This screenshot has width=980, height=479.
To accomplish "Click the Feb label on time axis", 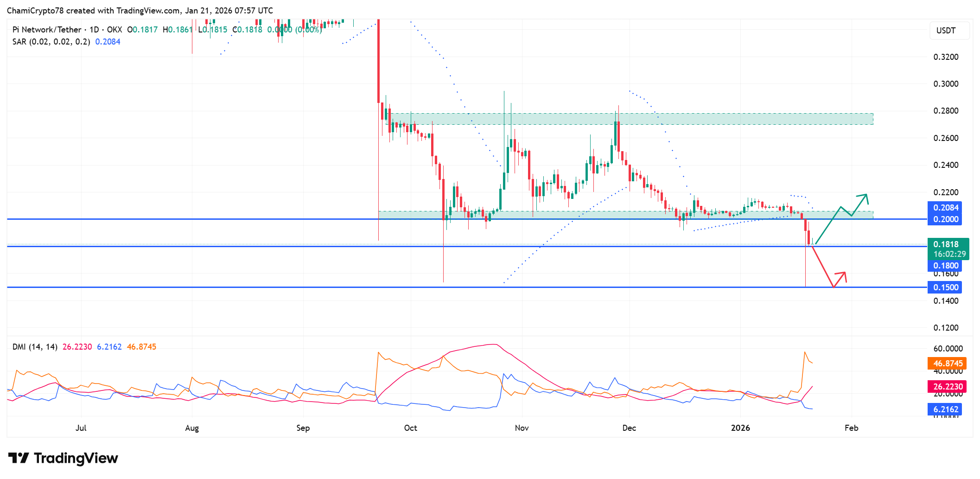I will pos(851,428).
